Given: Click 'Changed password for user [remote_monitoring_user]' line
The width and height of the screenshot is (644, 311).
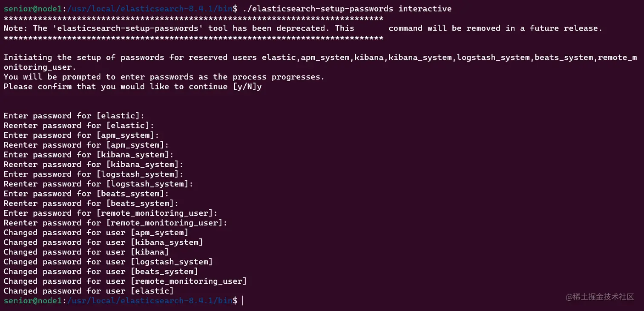Looking at the screenshot, I should pyautogui.click(x=125, y=281).
